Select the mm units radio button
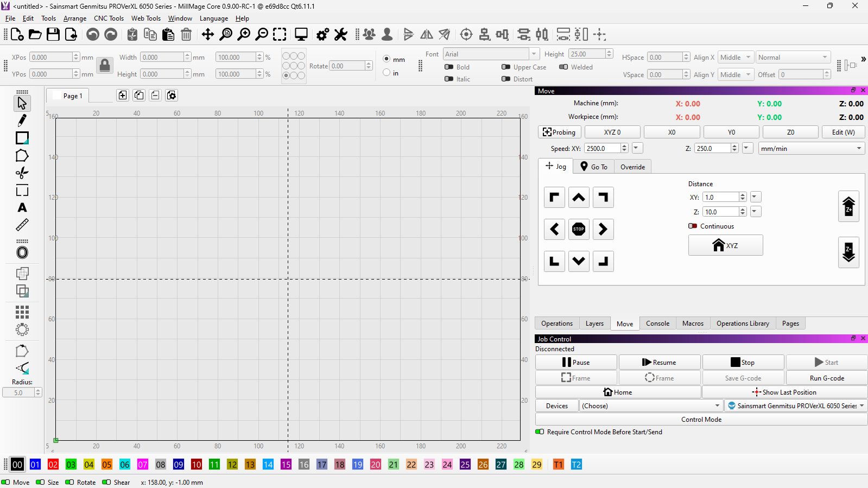 pyautogui.click(x=387, y=59)
